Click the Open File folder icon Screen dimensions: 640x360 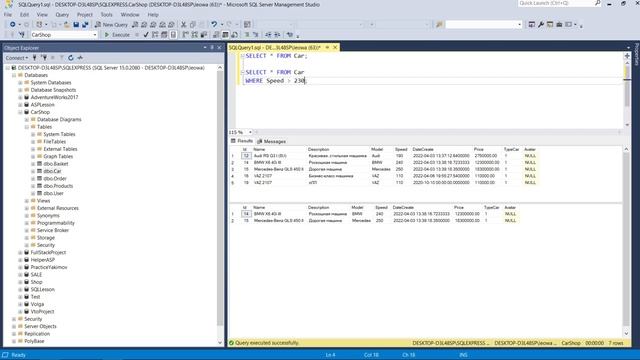(x=67, y=24)
